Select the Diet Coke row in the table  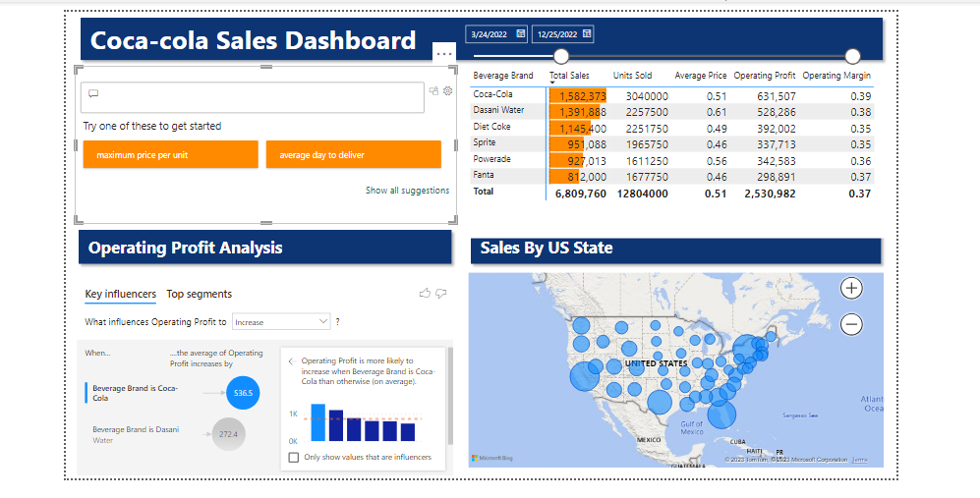pos(672,128)
